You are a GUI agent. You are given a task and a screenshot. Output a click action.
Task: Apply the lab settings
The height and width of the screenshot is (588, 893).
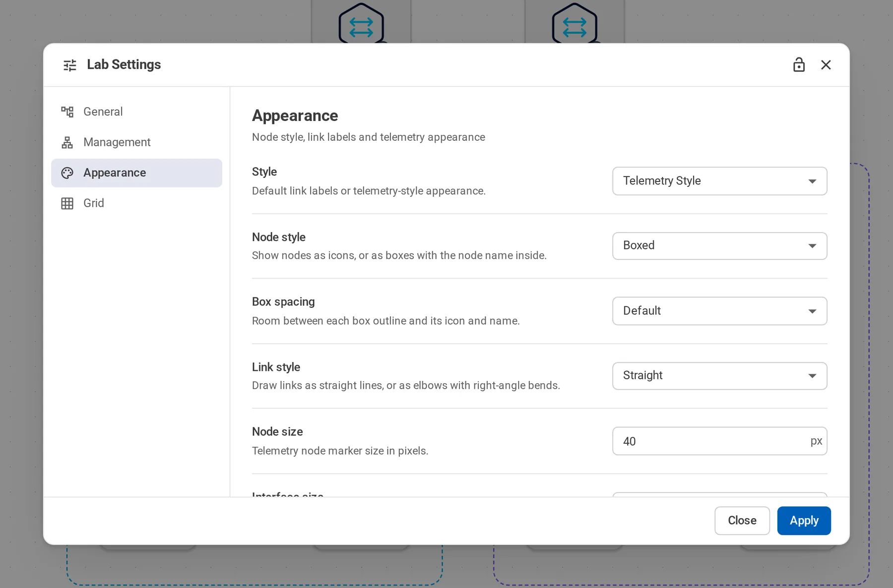tap(804, 521)
